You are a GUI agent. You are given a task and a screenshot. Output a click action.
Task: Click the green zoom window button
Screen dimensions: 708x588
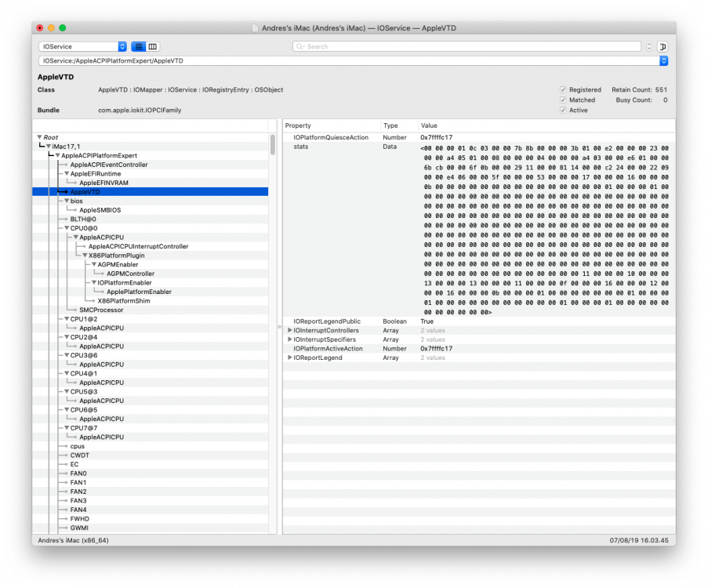[x=62, y=28]
